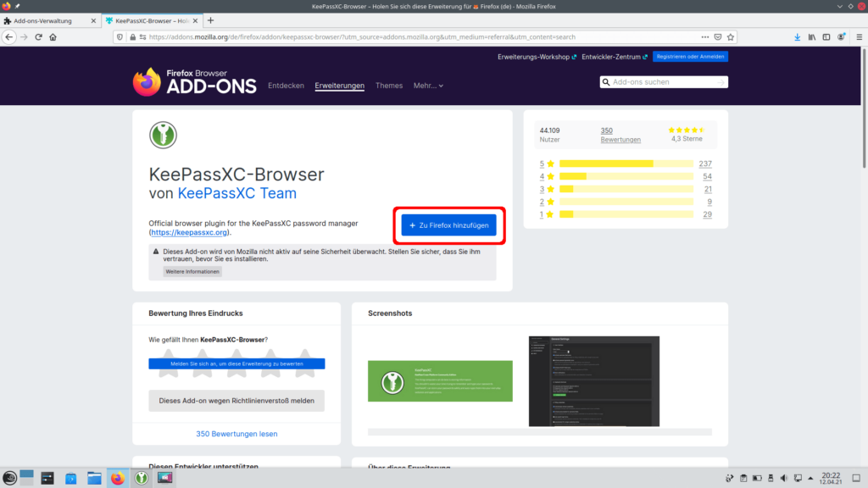Open 350 Bewertungen lesen link

coord(236,434)
